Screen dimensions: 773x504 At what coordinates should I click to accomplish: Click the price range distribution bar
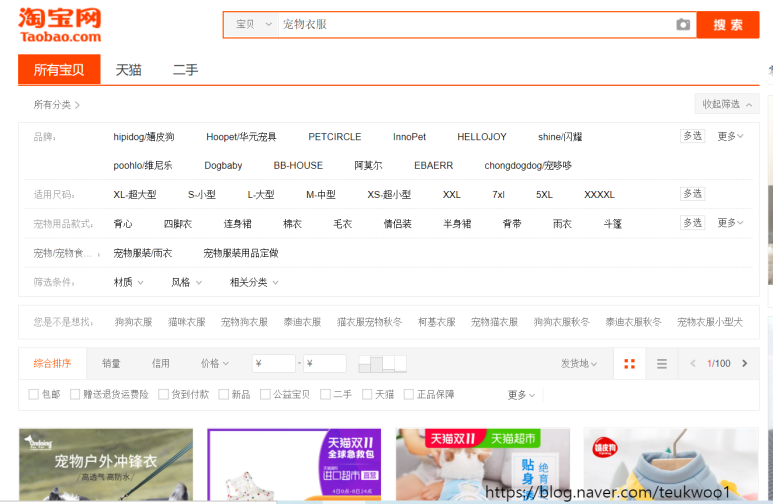383,363
